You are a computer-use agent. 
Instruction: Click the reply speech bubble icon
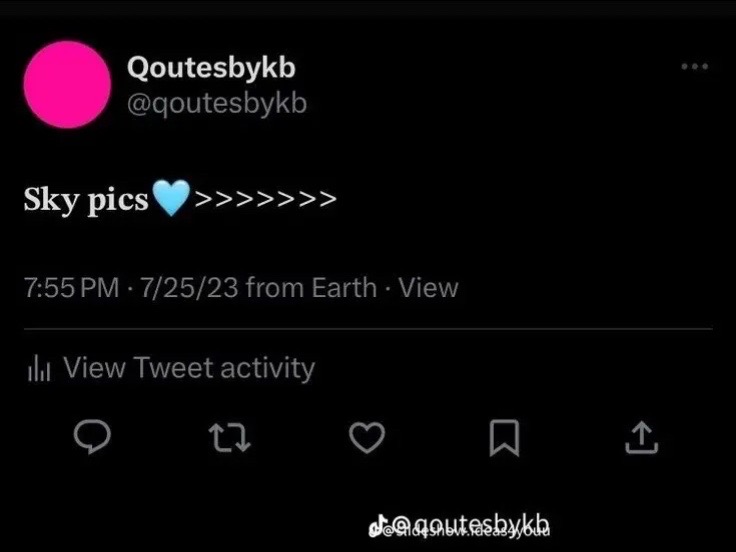click(x=92, y=437)
